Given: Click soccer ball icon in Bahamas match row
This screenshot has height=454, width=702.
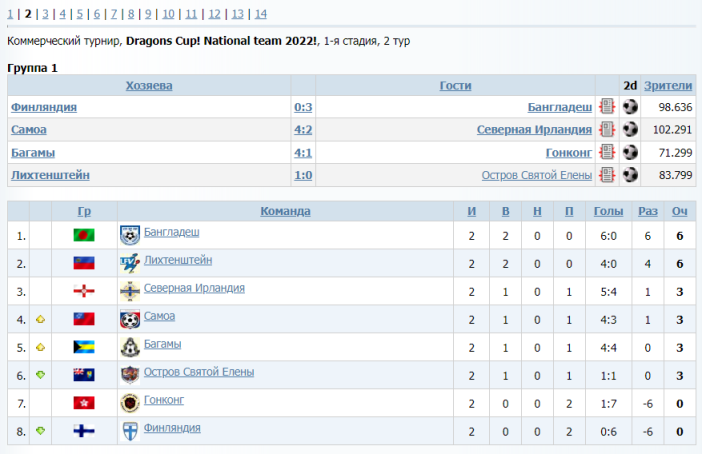Looking at the screenshot, I should (x=630, y=153).
